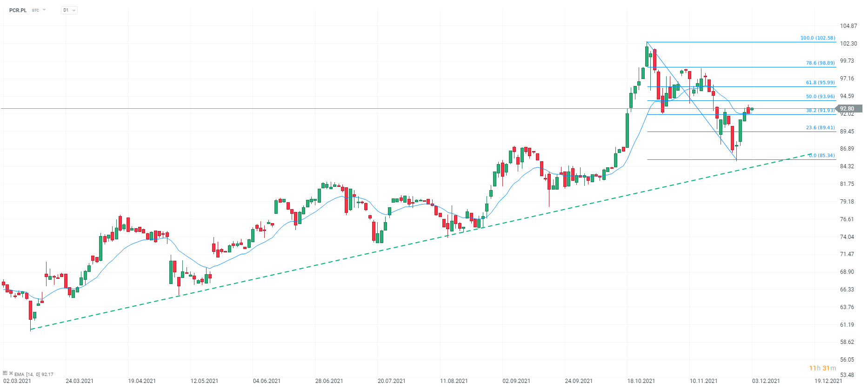The height and width of the screenshot is (389, 868).
Task: Click the 02.09.2021 date on time axis
Action: pyautogui.click(x=516, y=381)
